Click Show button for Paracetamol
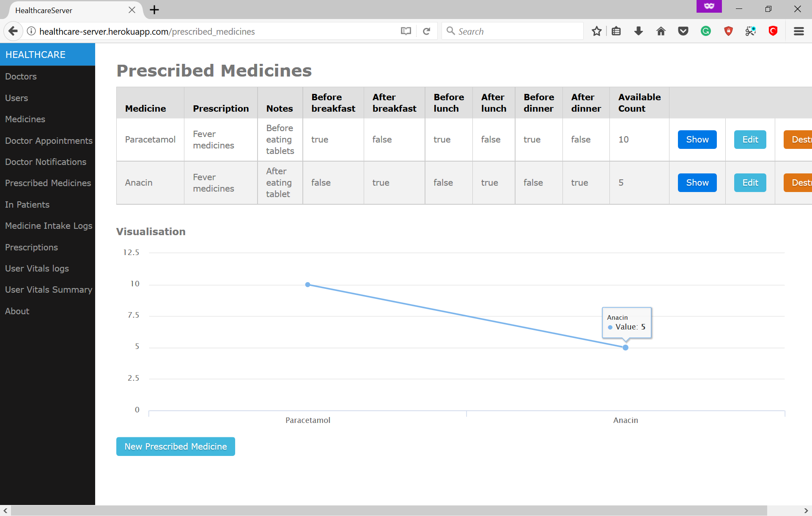This screenshot has width=812, height=516. pyautogui.click(x=697, y=140)
